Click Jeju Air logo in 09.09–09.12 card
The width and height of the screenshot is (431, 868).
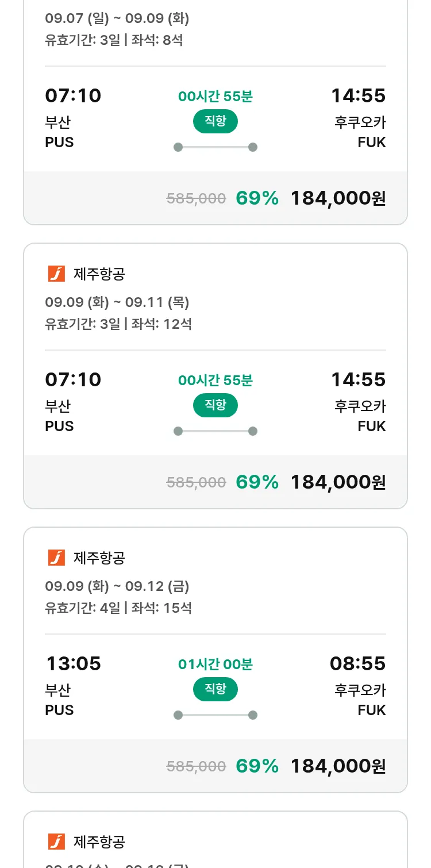pyautogui.click(x=56, y=558)
